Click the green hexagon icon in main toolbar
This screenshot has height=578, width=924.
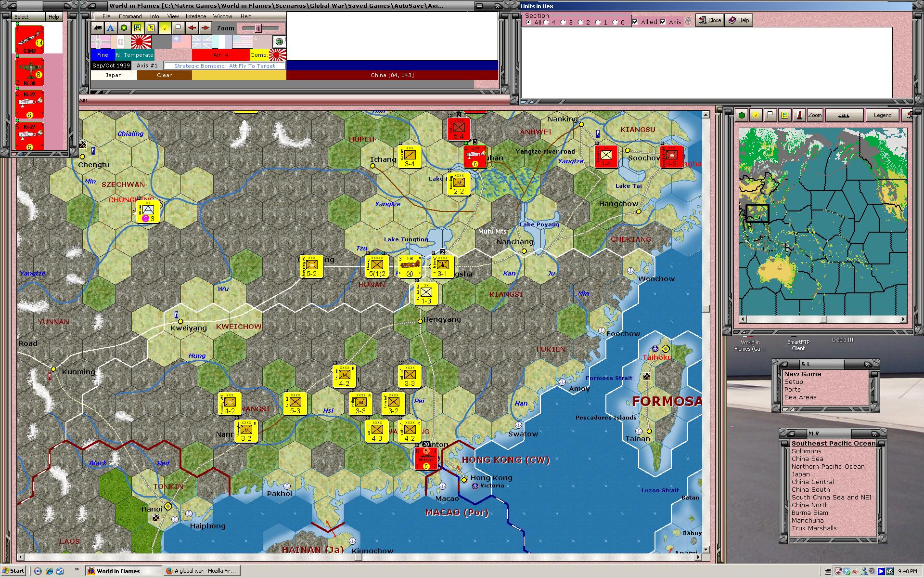(124, 28)
